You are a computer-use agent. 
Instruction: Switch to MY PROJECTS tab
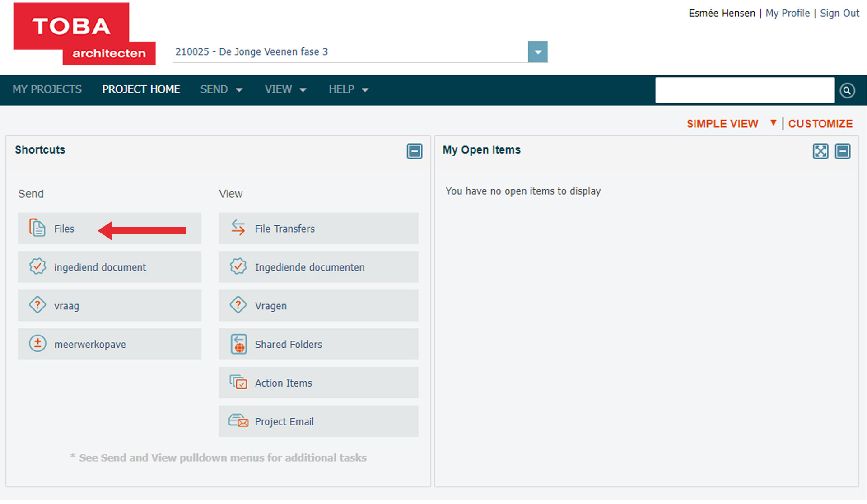click(x=47, y=89)
